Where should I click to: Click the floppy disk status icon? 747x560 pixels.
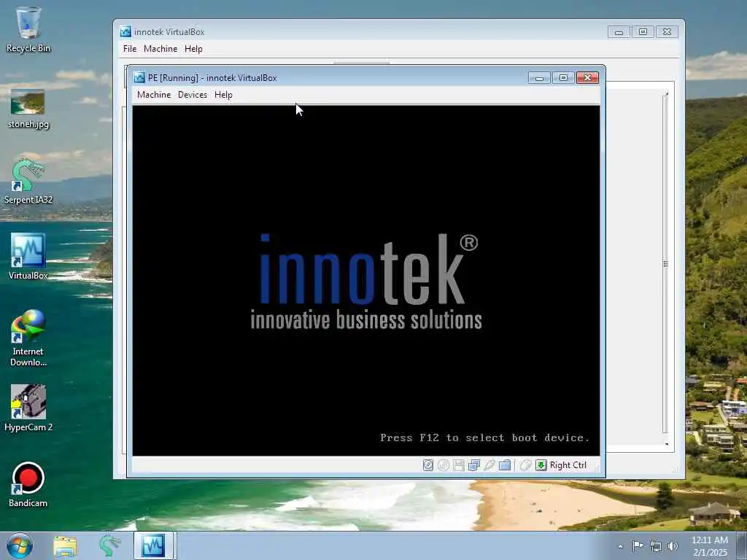pos(459,465)
